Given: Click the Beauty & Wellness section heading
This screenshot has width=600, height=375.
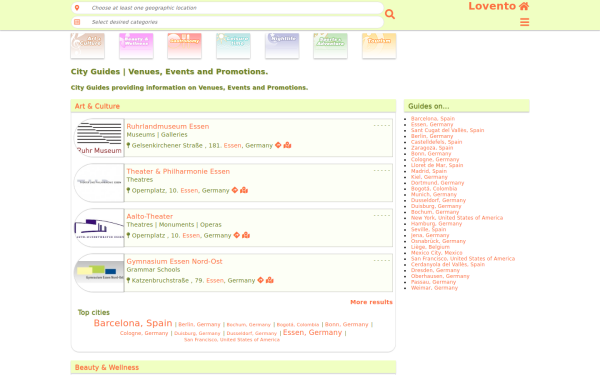Looking at the screenshot, I should click(107, 367).
